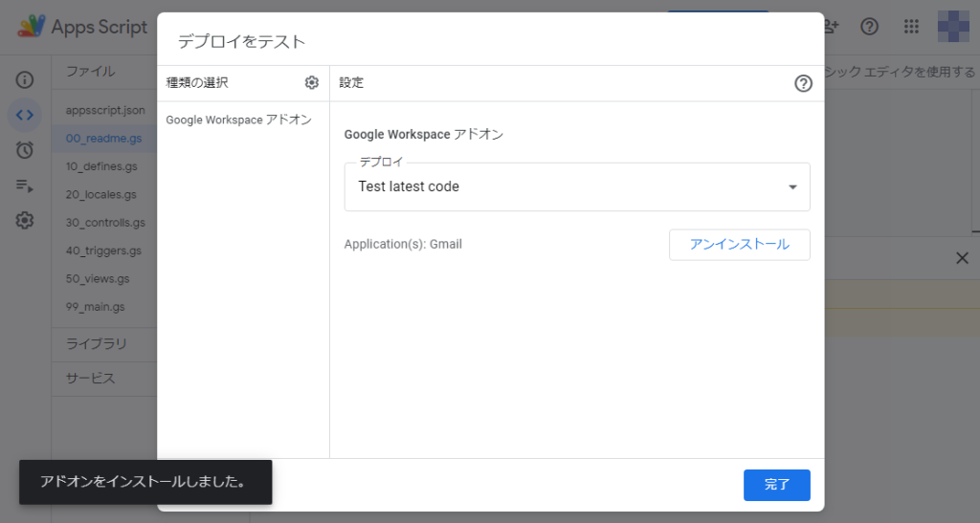Viewport: 980px width, 523px height.
Task: Select Google Workspace アドオン in type list
Action: (x=238, y=120)
